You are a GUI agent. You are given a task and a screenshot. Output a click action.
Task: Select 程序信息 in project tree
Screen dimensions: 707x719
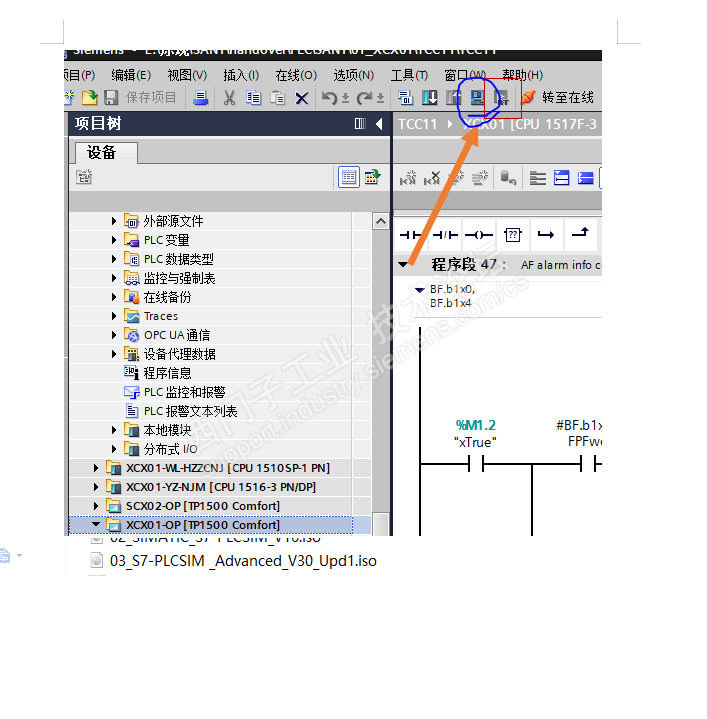point(168,373)
